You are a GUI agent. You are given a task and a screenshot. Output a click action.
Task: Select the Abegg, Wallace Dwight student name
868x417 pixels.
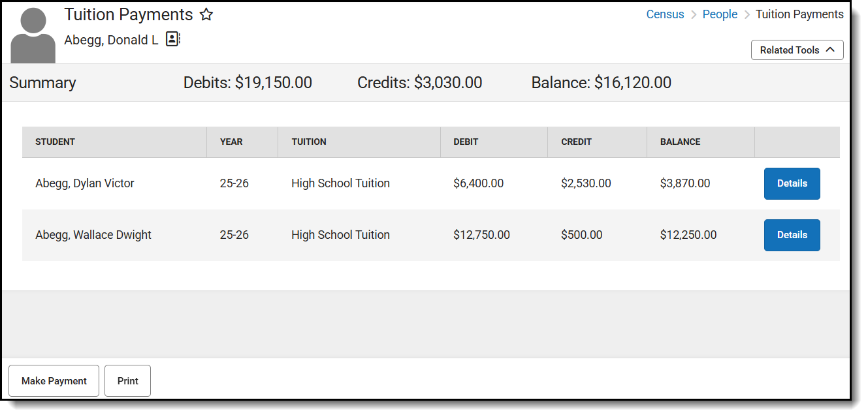(x=93, y=235)
